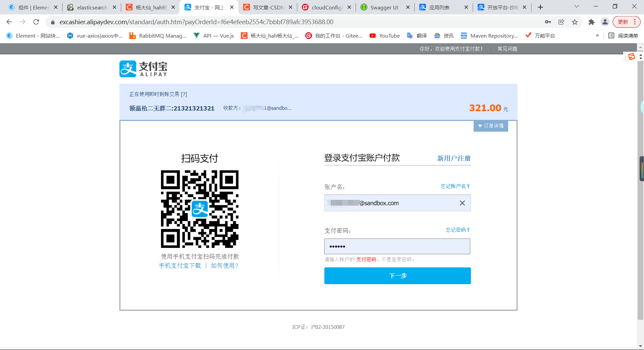644x350 pixels.
Task: Click the share page icon
Action: 561,22
